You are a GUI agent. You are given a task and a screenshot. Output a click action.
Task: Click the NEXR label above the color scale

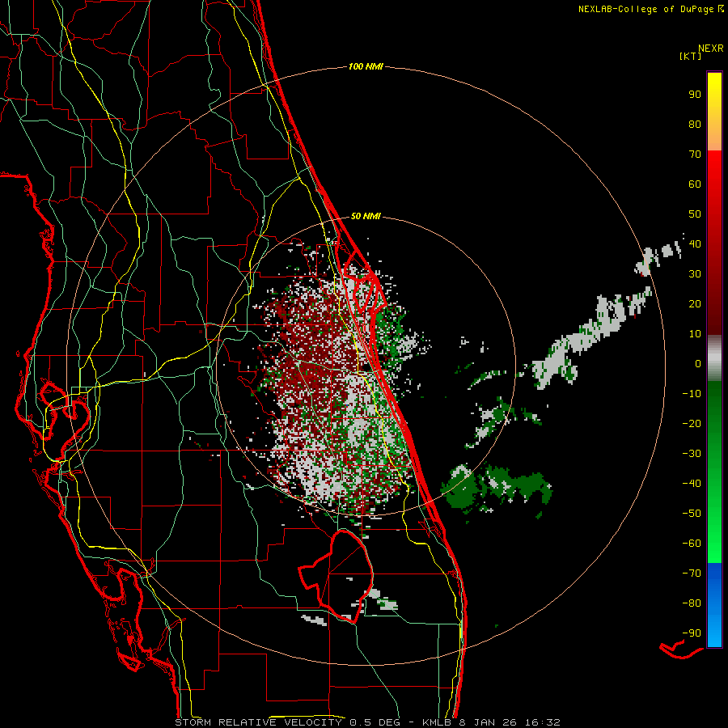tap(711, 49)
